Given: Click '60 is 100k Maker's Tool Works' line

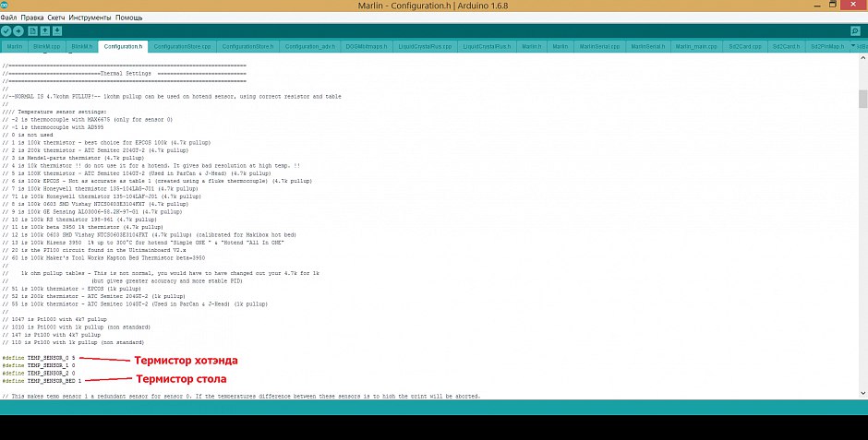Looking at the screenshot, I should click(103, 258).
